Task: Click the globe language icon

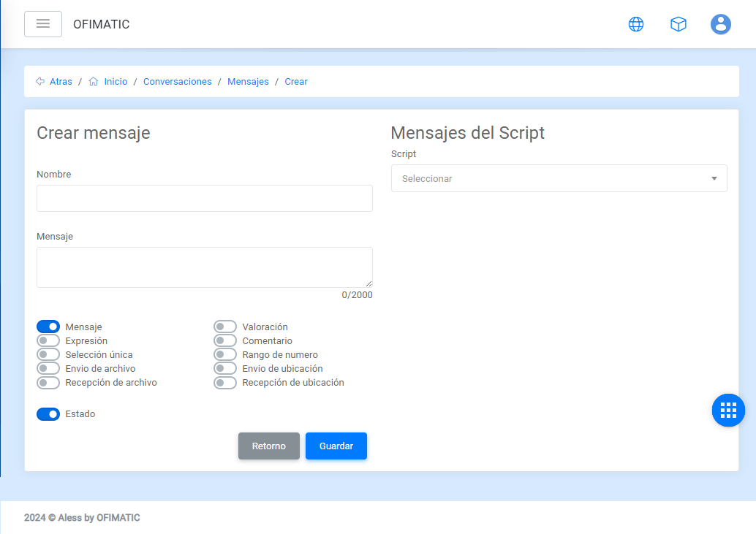Action: [636, 24]
